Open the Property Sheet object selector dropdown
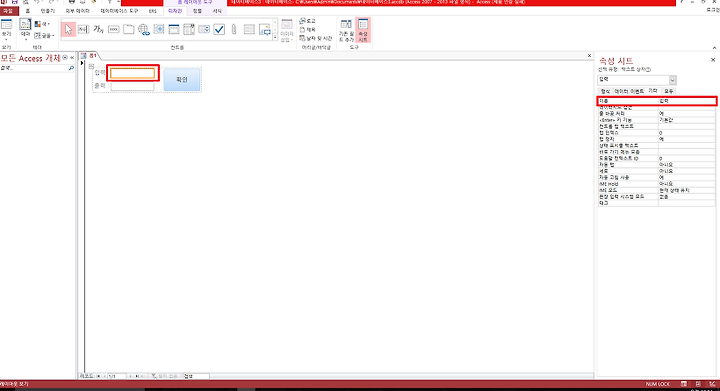Image resolution: width=720 pixels, height=391 pixels. (x=673, y=80)
